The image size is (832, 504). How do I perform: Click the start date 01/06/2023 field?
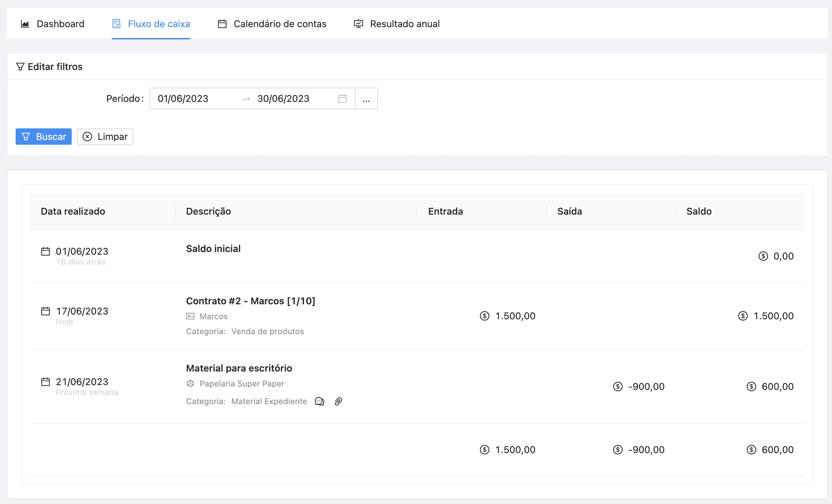point(183,98)
